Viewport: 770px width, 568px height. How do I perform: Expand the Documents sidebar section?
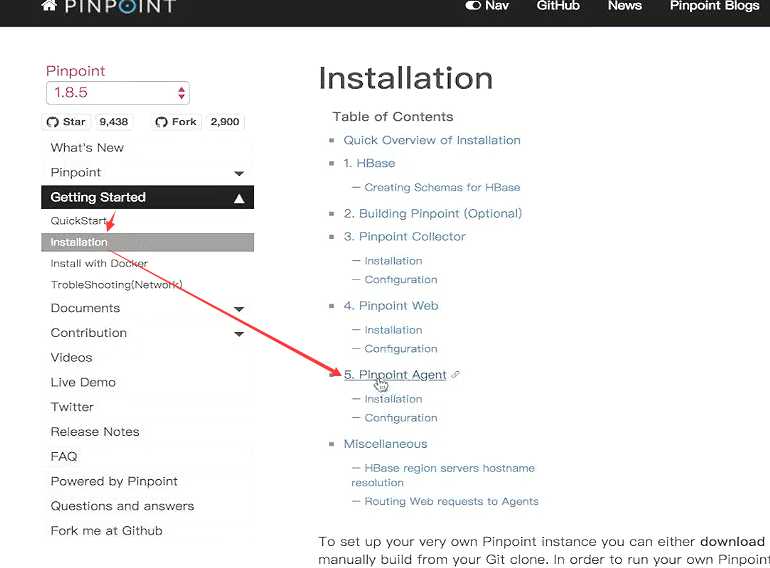[x=147, y=308]
